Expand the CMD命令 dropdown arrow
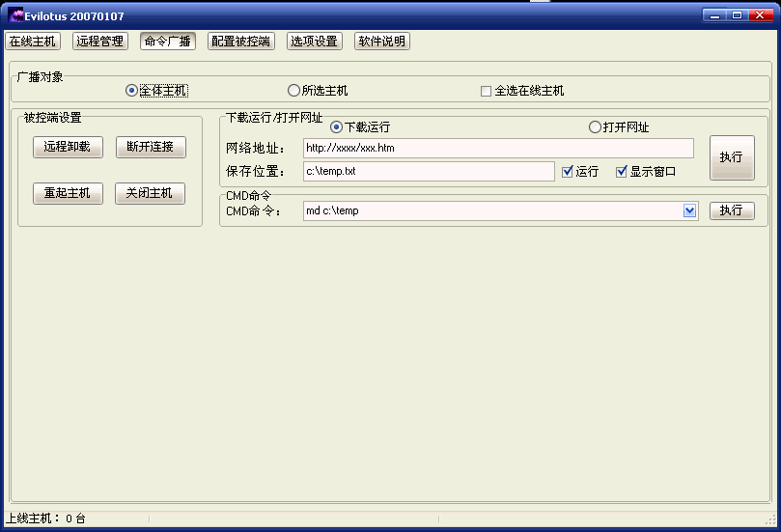The image size is (781, 532). (690, 210)
